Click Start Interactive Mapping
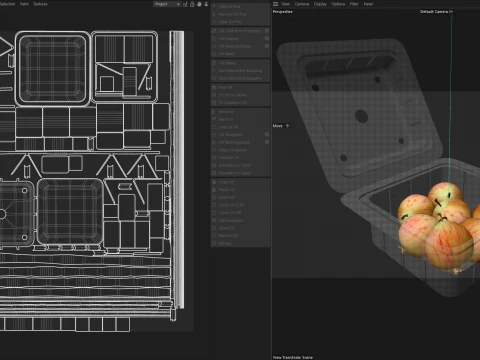The height and width of the screenshot is (360, 480). coord(240,70)
